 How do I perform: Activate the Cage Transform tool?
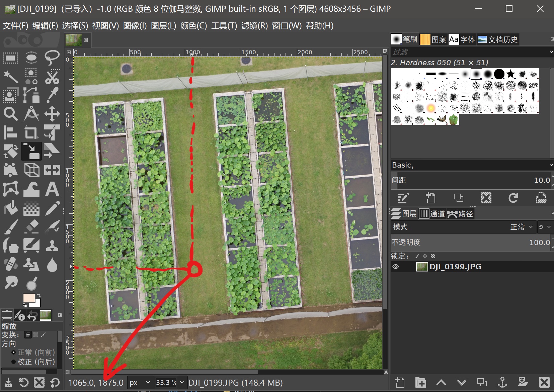10,189
